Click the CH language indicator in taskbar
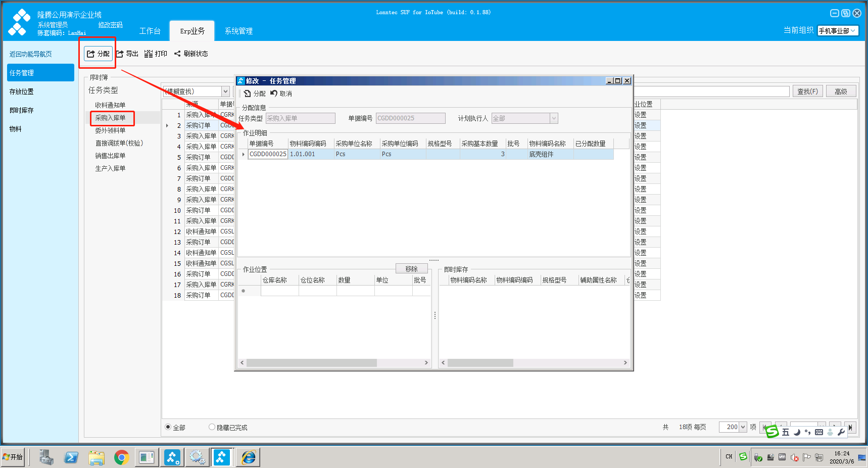Image resolution: width=868 pixels, height=468 pixels. tap(729, 457)
